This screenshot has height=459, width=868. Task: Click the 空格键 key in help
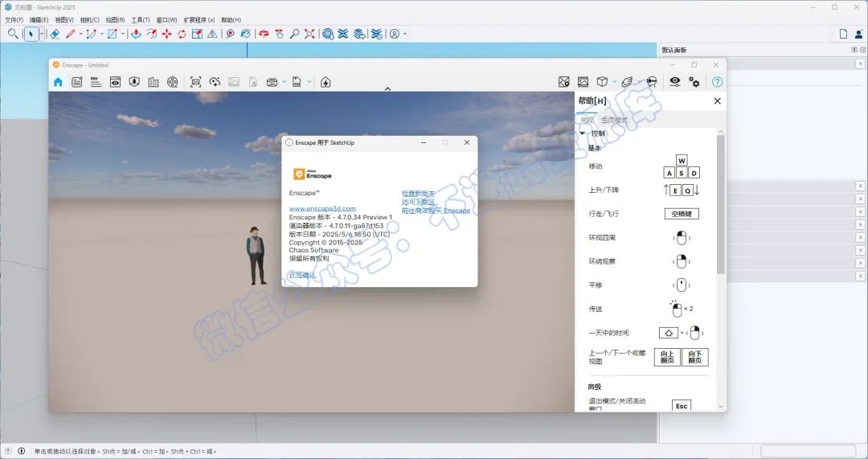(682, 214)
